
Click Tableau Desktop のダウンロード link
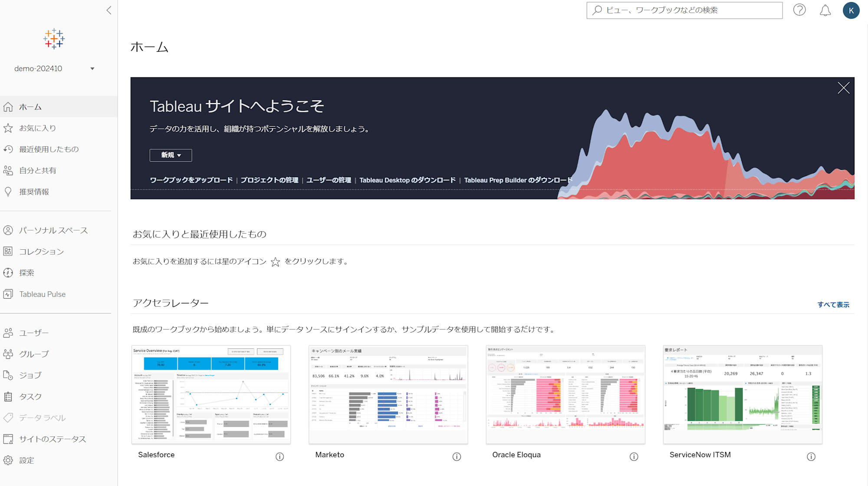408,180
